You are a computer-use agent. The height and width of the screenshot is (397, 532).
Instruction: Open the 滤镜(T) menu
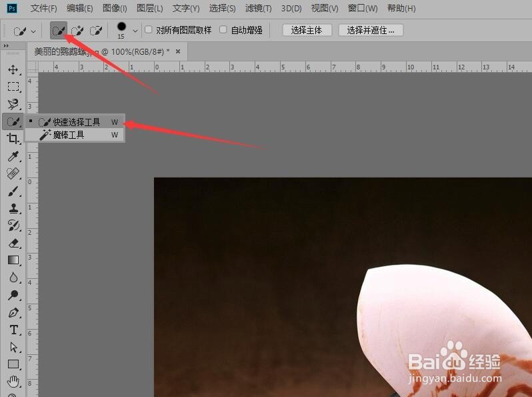pyautogui.click(x=258, y=8)
